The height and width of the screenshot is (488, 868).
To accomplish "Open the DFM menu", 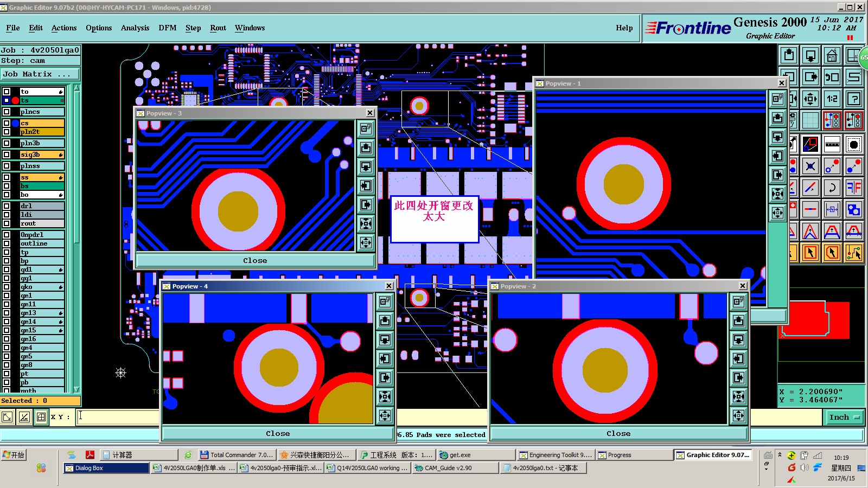I will 168,28.
